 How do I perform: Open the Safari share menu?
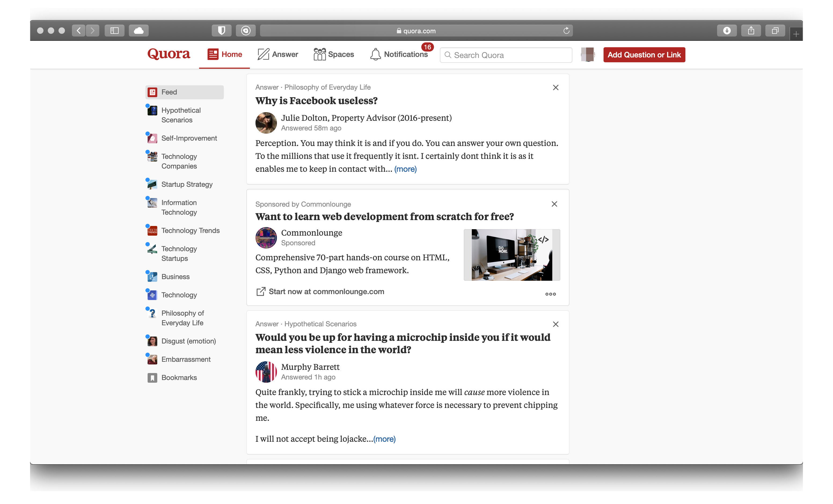coord(751,31)
